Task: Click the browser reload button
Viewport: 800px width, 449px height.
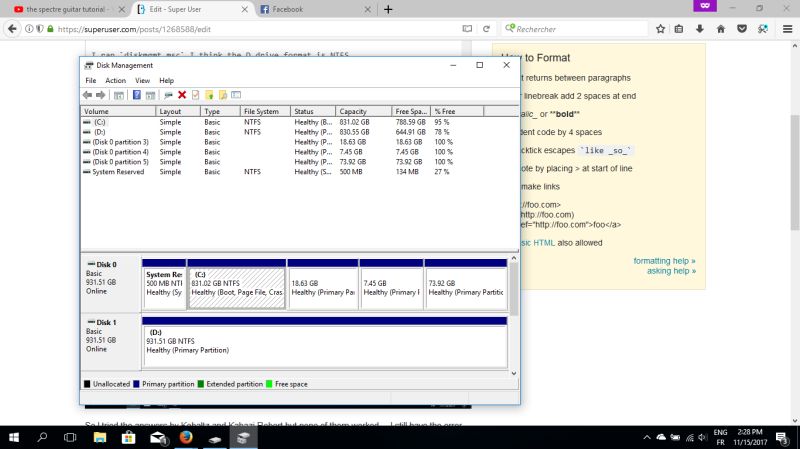Action: [487, 29]
